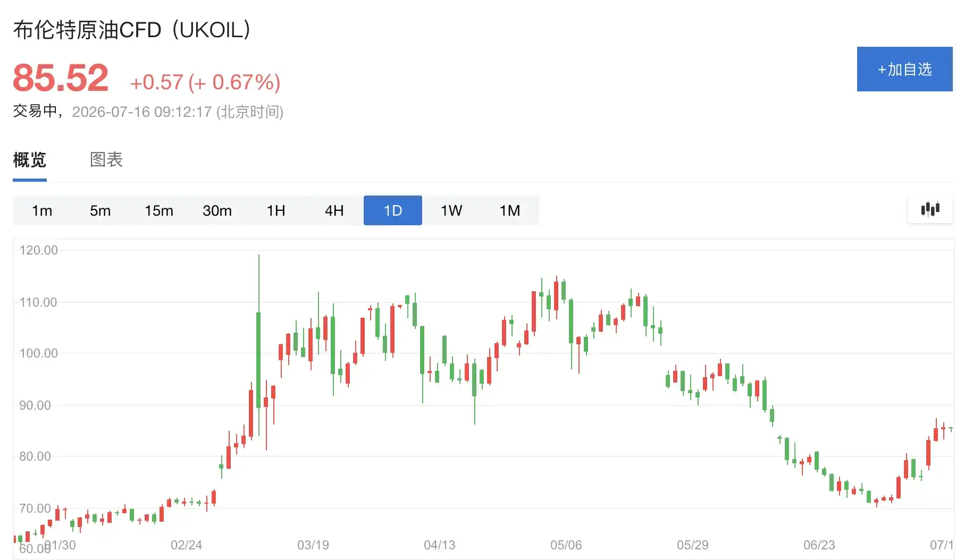Select the 4H interval

point(334,210)
